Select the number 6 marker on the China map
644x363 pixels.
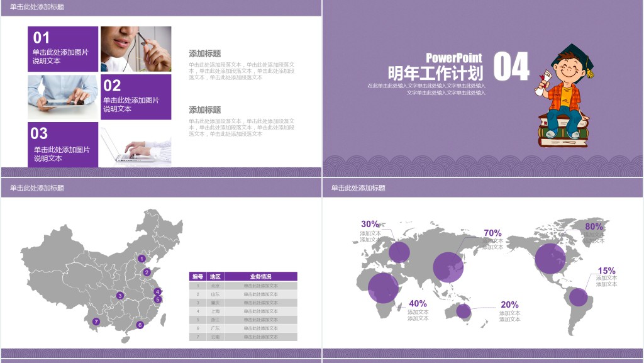pyautogui.click(x=140, y=325)
